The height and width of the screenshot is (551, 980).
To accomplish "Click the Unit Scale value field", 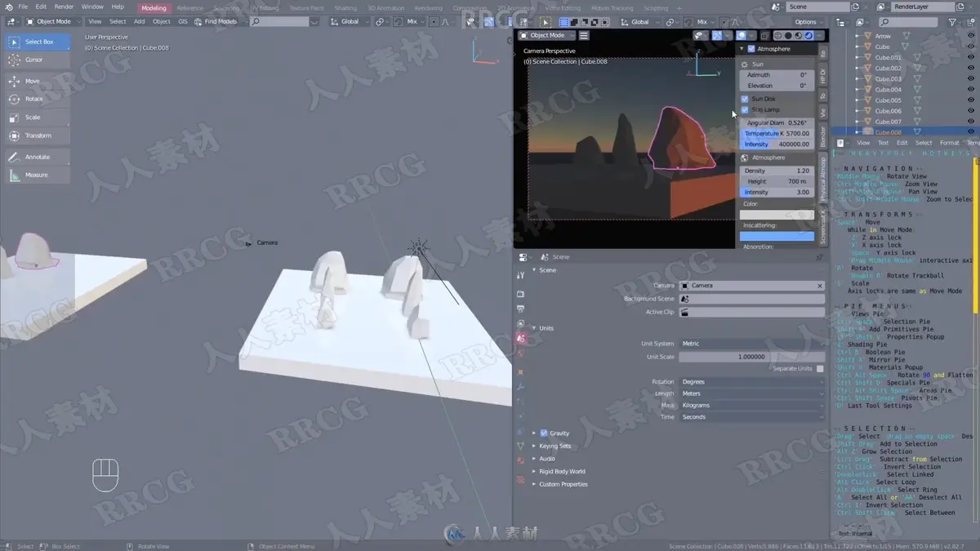I will [x=751, y=357].
